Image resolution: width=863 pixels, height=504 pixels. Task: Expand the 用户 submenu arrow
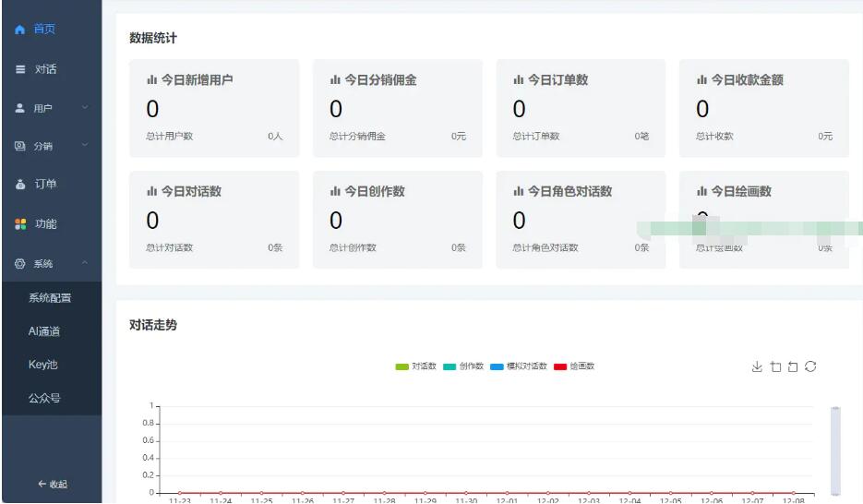(85, 108)
